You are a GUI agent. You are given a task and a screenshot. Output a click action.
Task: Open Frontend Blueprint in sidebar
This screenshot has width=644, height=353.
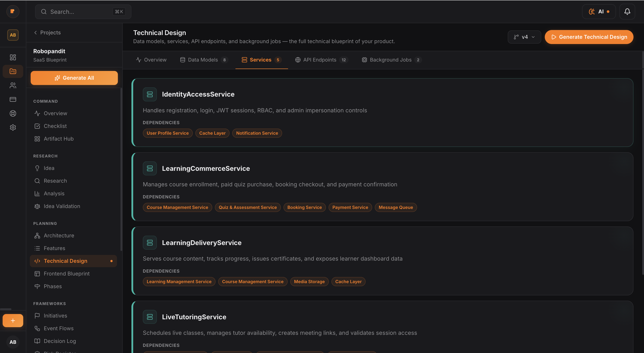(67, 274)
